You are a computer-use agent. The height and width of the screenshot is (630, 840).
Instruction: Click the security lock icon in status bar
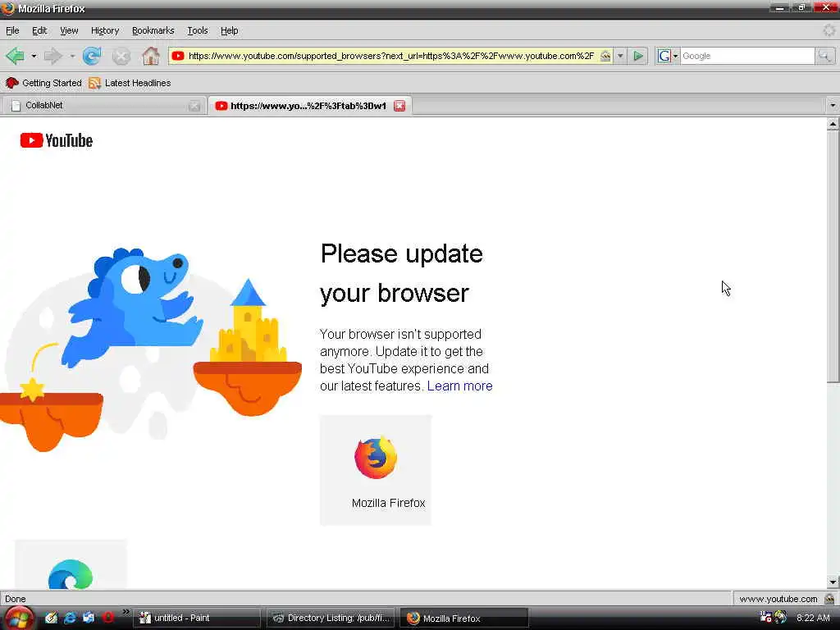coord(829,599)
